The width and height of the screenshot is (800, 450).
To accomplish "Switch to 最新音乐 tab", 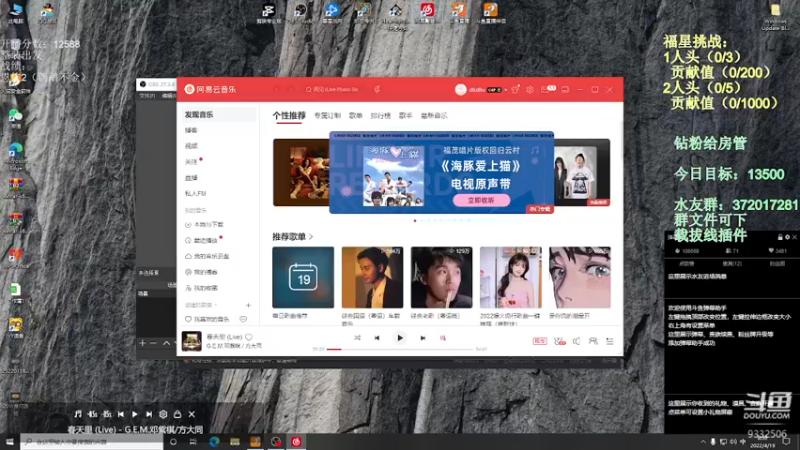I will pos(434,116).
